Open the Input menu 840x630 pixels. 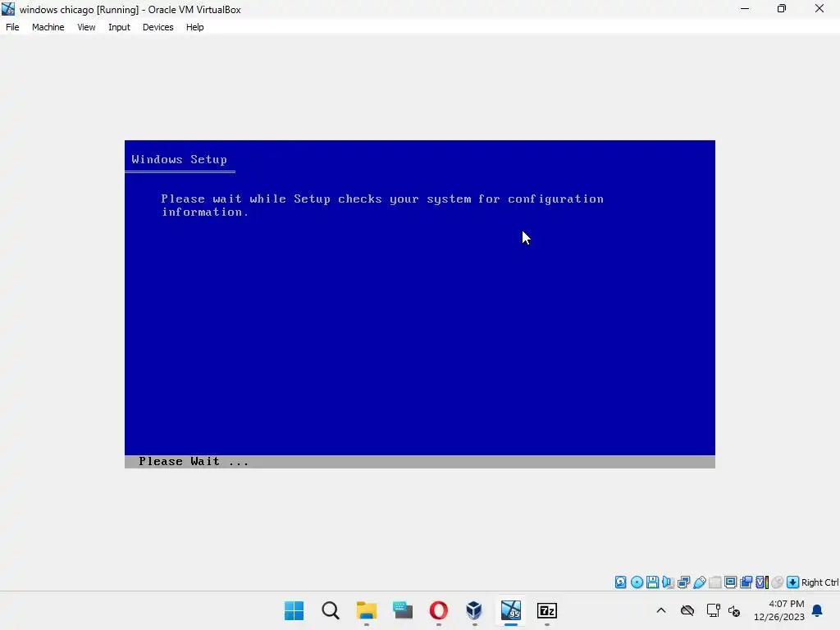click(119, 27)
